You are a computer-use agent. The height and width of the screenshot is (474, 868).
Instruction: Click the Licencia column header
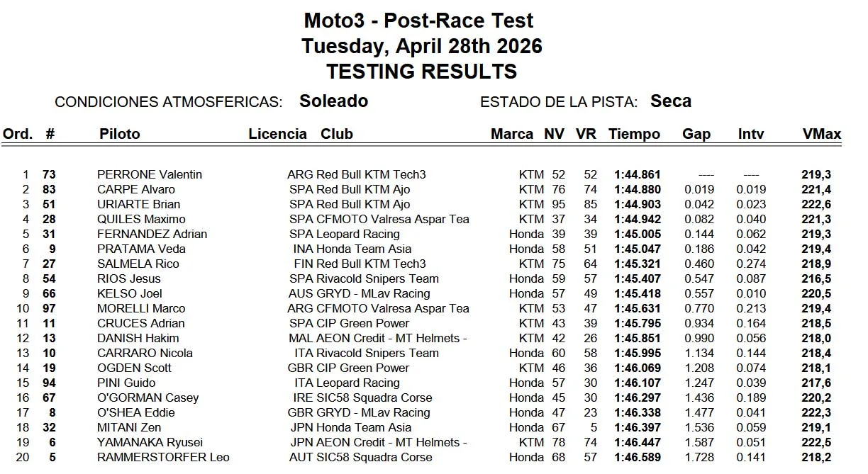(277, 134)
